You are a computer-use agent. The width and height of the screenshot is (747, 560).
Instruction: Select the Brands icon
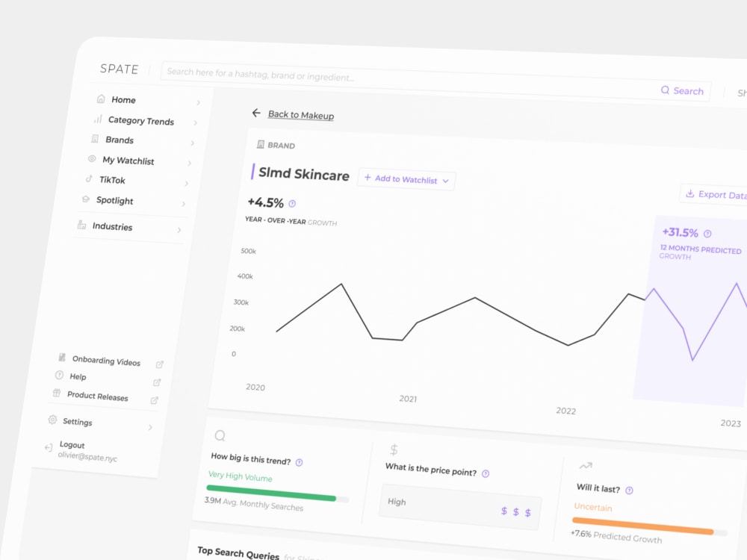pos(96,139)
